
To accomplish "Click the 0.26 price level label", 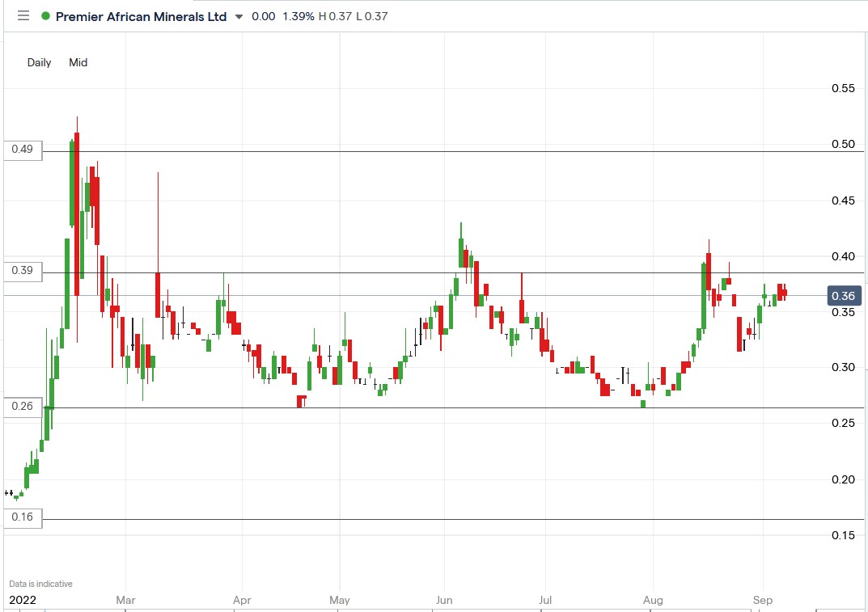I will (x=21, y=406).
